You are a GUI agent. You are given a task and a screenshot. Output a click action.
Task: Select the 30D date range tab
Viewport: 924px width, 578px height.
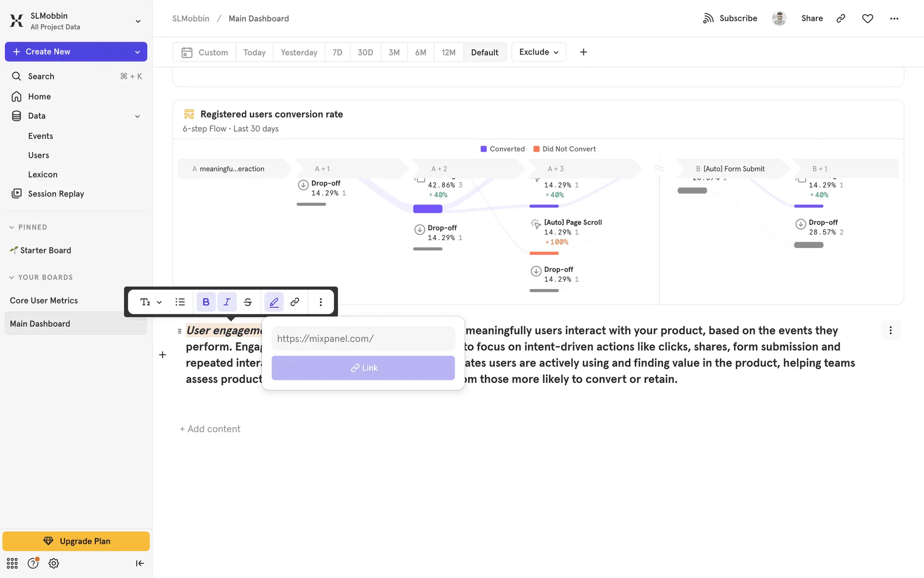click(365, 52)
